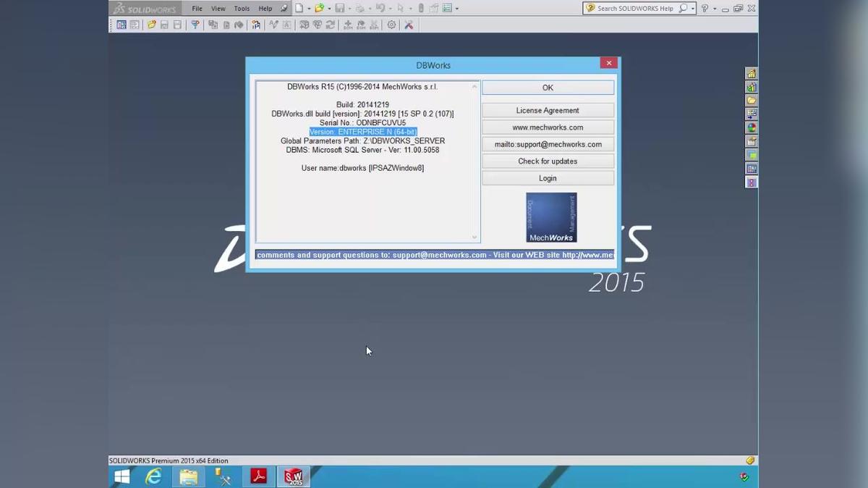Open Adobe Acrobat from taskbar

258,476
